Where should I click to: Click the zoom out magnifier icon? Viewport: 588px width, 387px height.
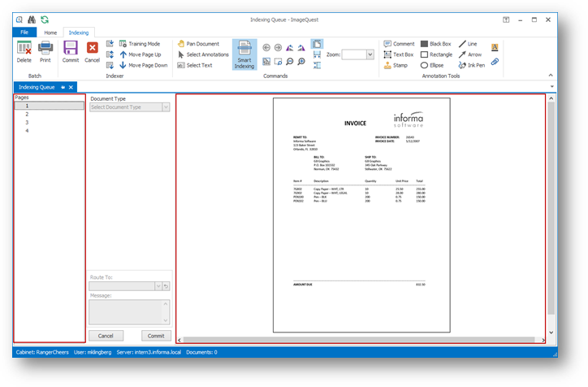click(x=289, y=62)
